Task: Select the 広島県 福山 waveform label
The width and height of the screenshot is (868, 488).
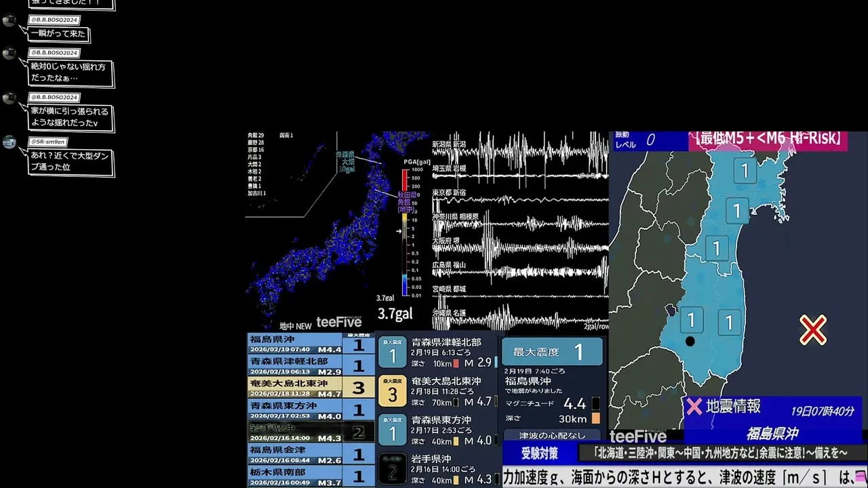Action: point(449,265)
